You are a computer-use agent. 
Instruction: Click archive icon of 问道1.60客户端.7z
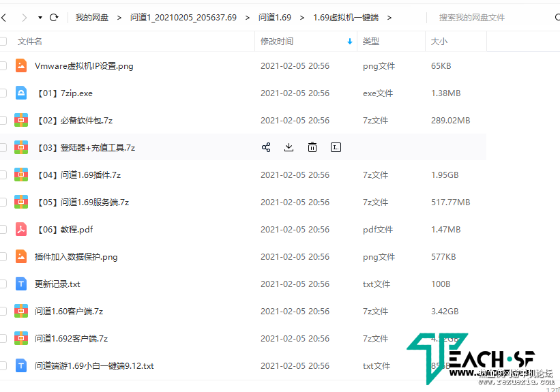21,312
